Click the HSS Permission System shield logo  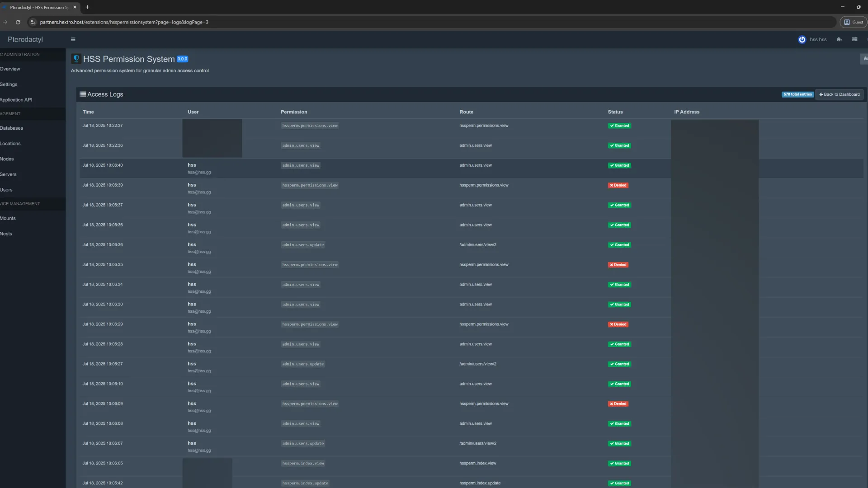tap(76, 59)
